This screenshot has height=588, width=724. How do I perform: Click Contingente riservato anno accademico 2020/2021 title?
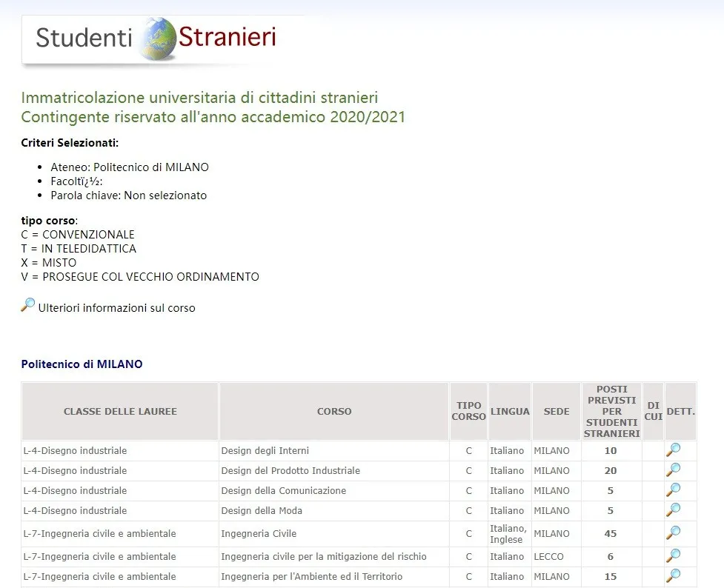(213, 117)
